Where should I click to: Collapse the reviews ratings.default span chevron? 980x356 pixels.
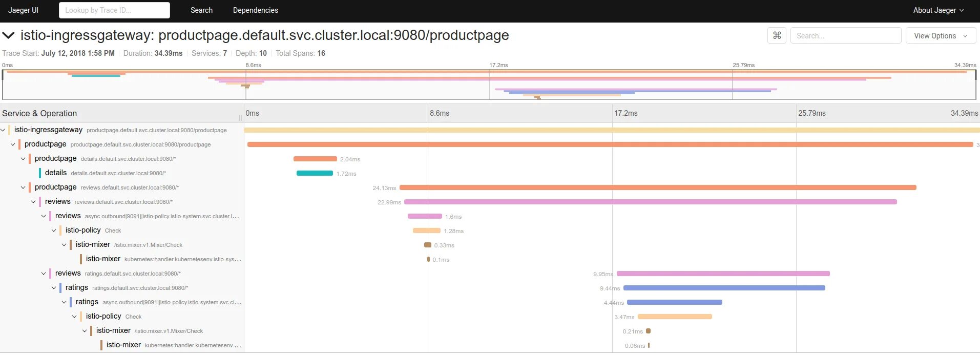[44, 274]
